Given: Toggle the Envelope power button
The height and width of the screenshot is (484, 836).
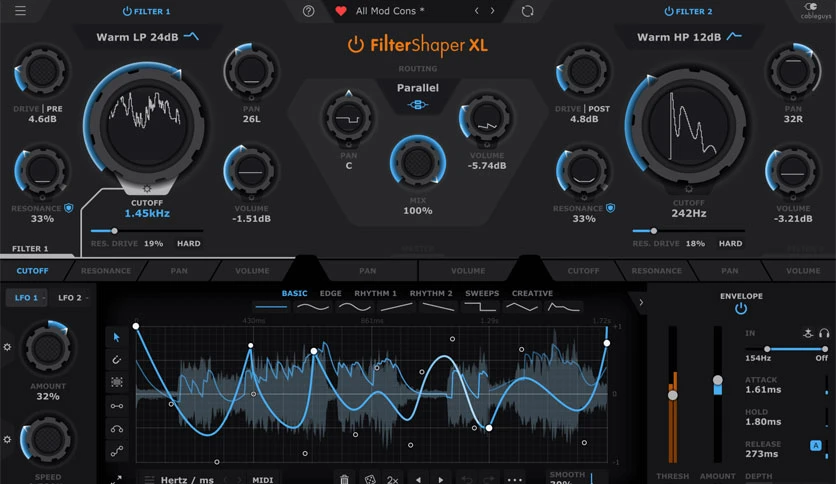Looking at the screenshot, I should (741, 309).
